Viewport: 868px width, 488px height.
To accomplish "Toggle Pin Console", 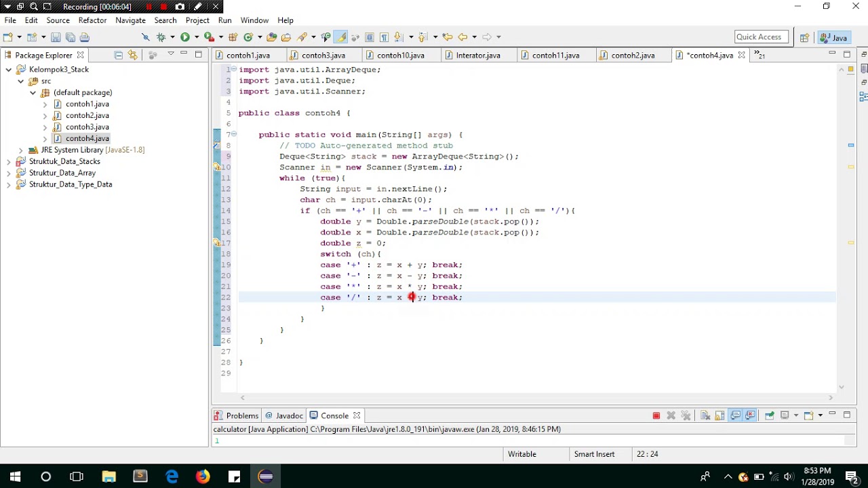I will [770, 415].
